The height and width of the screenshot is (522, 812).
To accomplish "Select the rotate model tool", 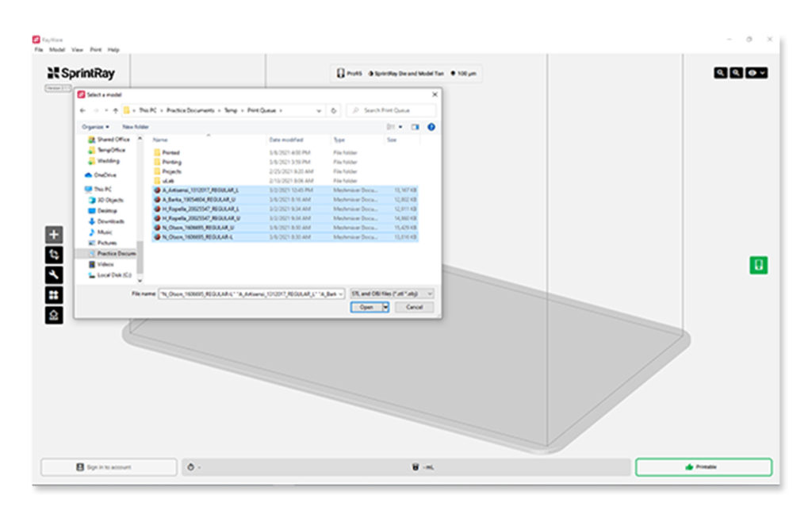I will [x=54, y=255].
